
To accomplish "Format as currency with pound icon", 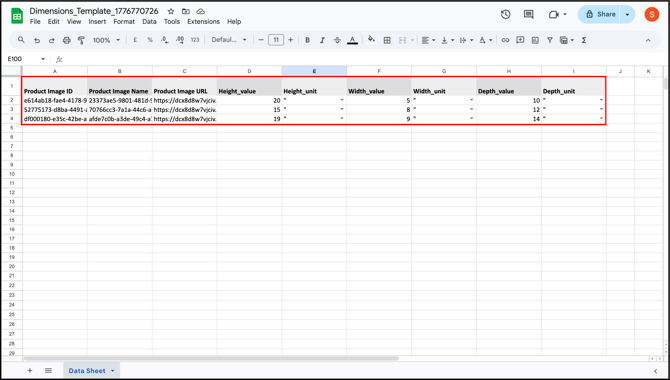I will pyautogui.click(x=135, y=40).
